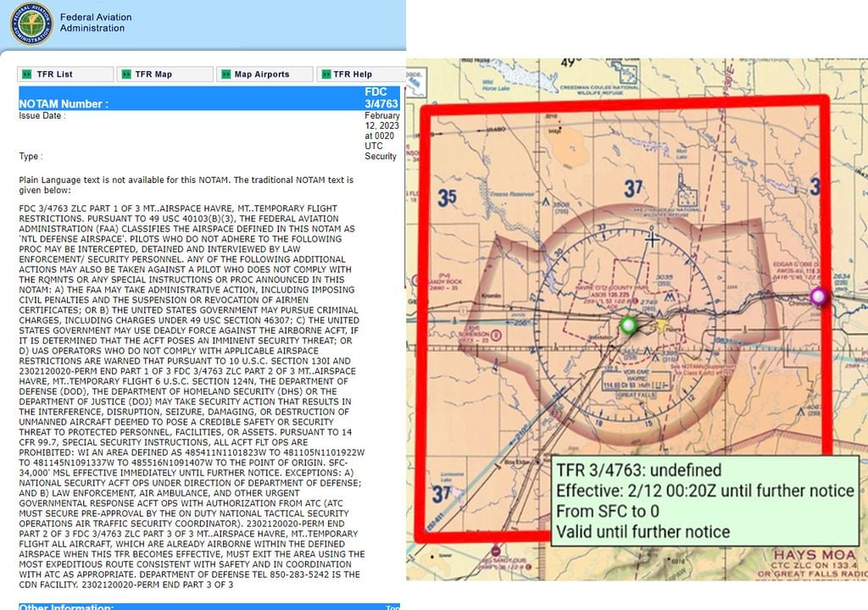Click the FDC 3/4763 NOTAM number value
This screenshot has height=610, width=868.
376,97
